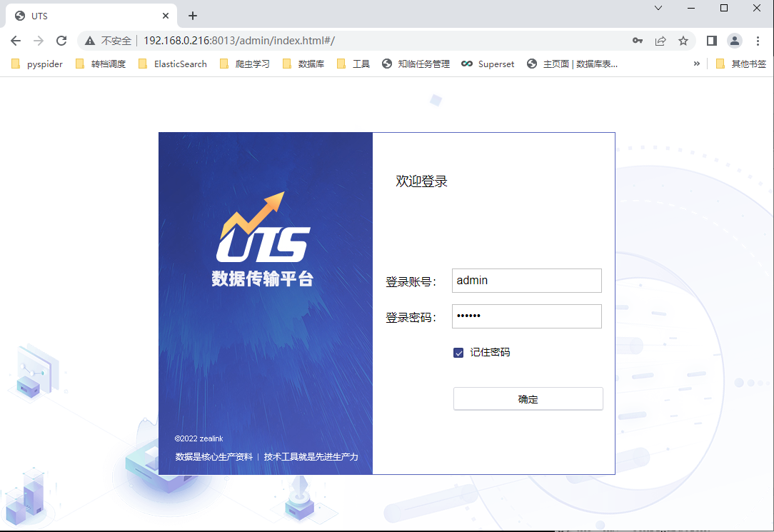Open the Superset bookmark link
Screen dimensions: 774x532
(488, 64)
